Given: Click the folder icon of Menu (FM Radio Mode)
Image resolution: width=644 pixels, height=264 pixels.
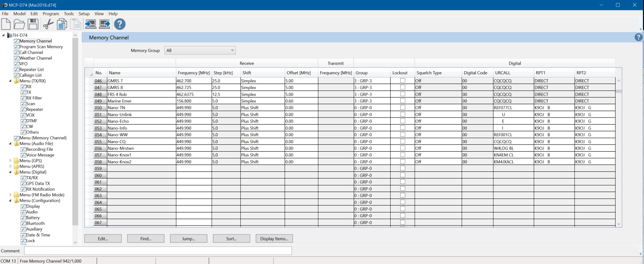Looking at the screenshot, I should [16, 195].
